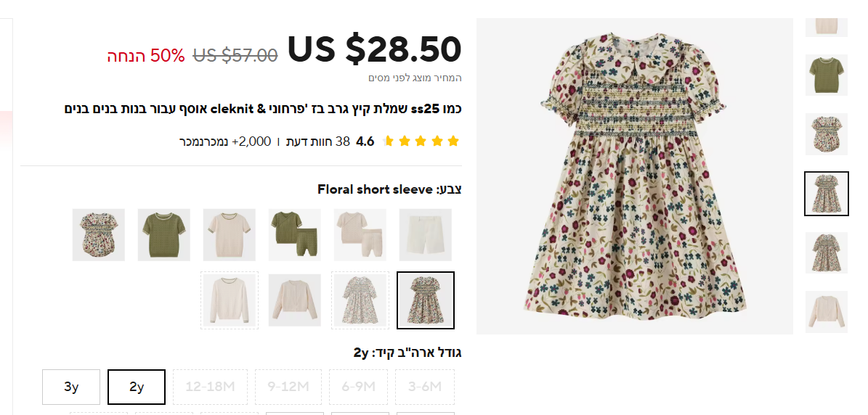Choose the green short-sleeve knit top swatch
868x415 pixels.
click(164, 235)
